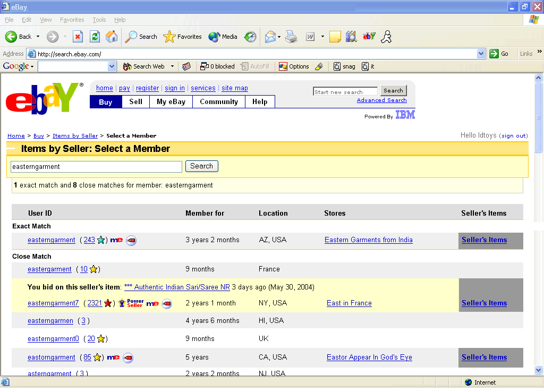Open Google toolbar Options
Screen dimensions: 544x392
(294, 66)
